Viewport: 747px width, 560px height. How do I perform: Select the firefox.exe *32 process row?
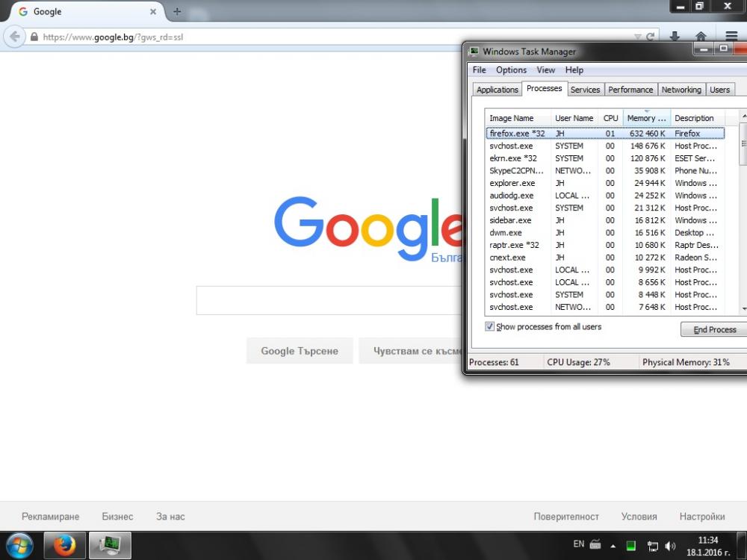(605, 134)
